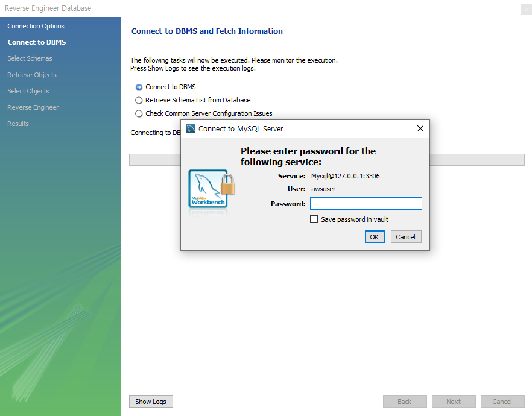Select Retrieve Objects step in sidebar
Image resolution: width=532 pixels, height=416 pixels.
[32, 75]
